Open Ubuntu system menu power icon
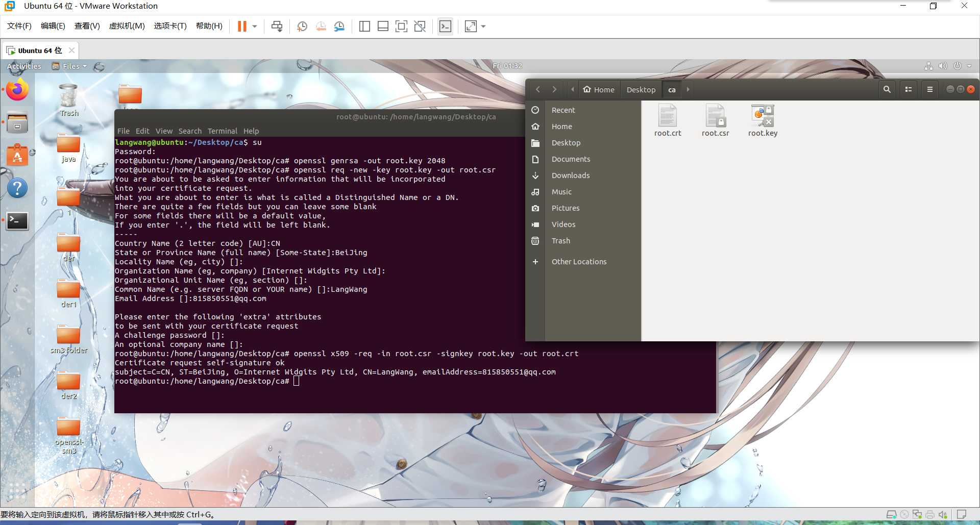 tap(958, 66)
